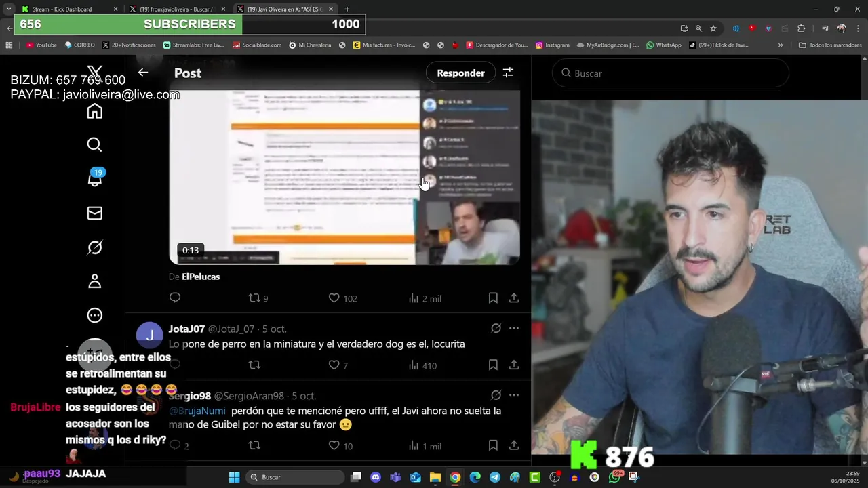Screen dimensions: 868x488
Task: Repost the video post with 9 reposts
Action: click(258, 298)
